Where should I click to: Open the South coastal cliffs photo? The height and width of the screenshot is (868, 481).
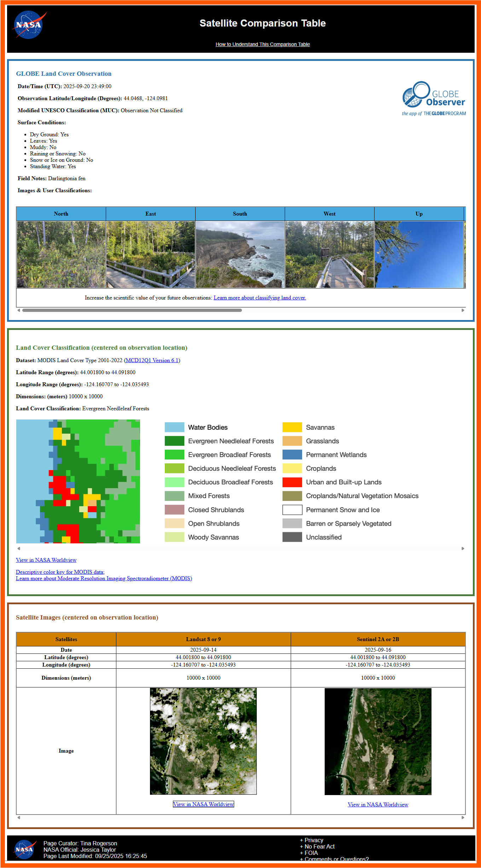pos(240,255)
